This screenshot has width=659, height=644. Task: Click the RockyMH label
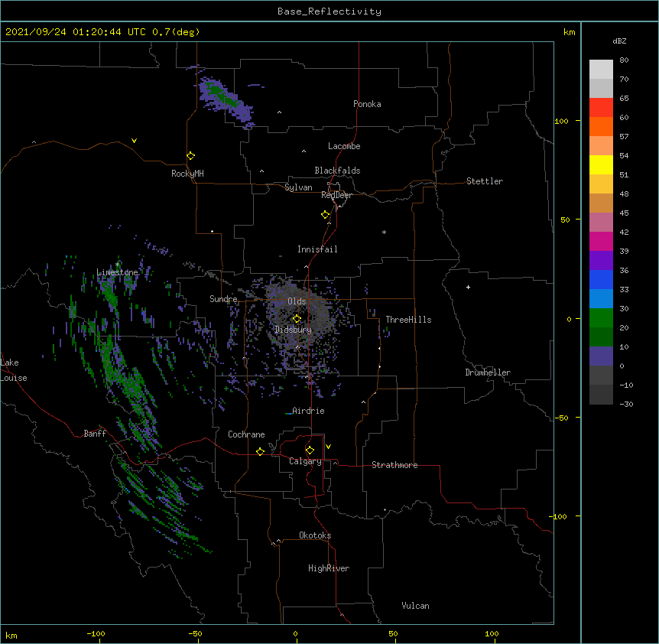(187, 174)
